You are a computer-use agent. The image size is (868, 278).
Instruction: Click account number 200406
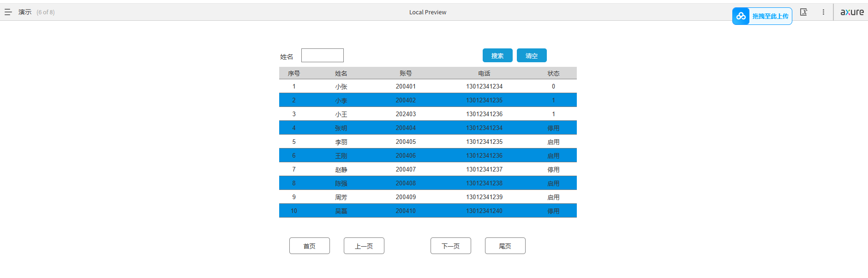pyautogui.click(x=406, y=155)
